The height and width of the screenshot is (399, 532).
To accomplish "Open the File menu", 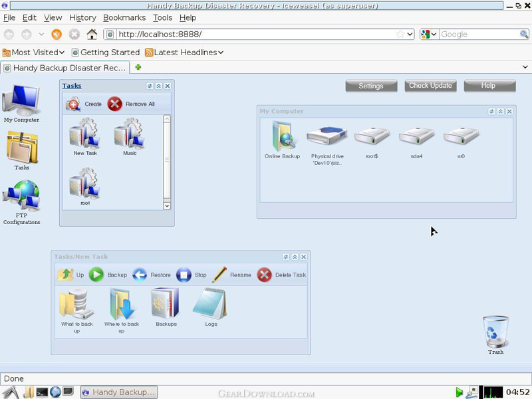I will pyautogui.click(x=9, y=18).
